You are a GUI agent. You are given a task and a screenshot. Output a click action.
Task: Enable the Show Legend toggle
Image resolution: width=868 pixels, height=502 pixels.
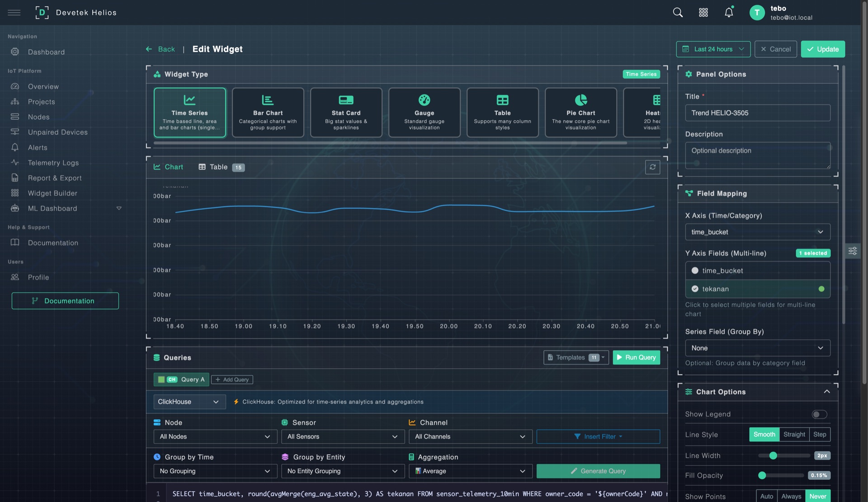click(x=820, y=414)
